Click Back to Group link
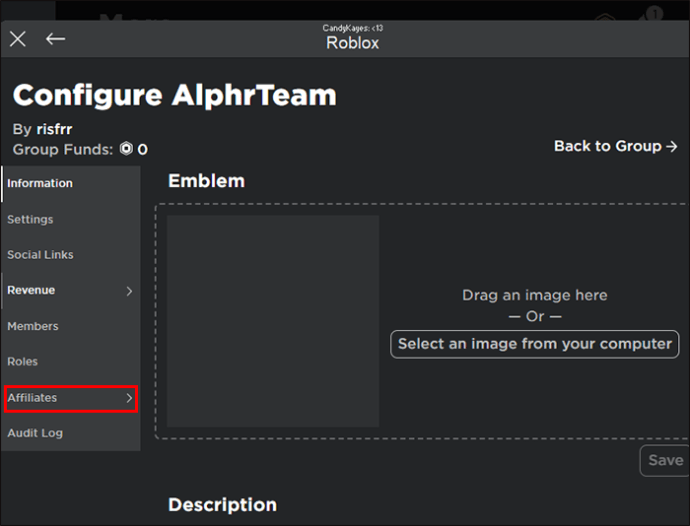The width and height of the screenshot is (690, 526). pos(615,146)
